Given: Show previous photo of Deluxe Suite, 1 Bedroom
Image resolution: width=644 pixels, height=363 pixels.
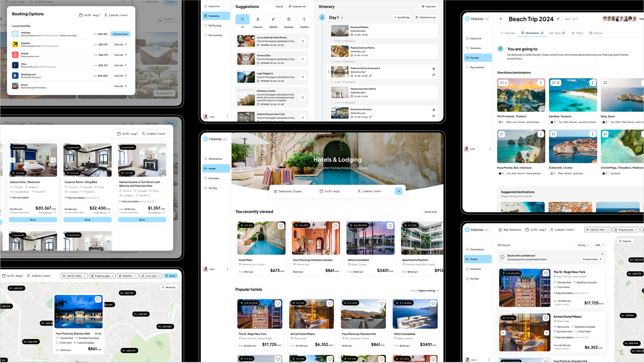Looking at the screenshot, I should pyautogui.click(x=13, y=160).
